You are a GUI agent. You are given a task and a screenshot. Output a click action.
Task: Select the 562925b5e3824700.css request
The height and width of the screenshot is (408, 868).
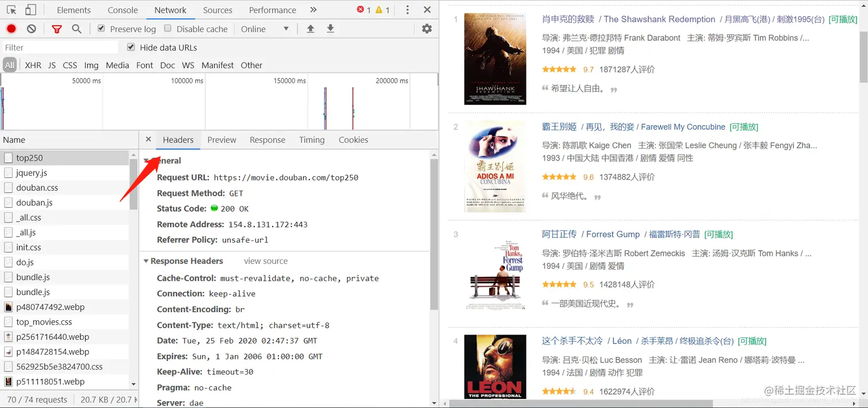pyautogui.click(x=65, y=367)
